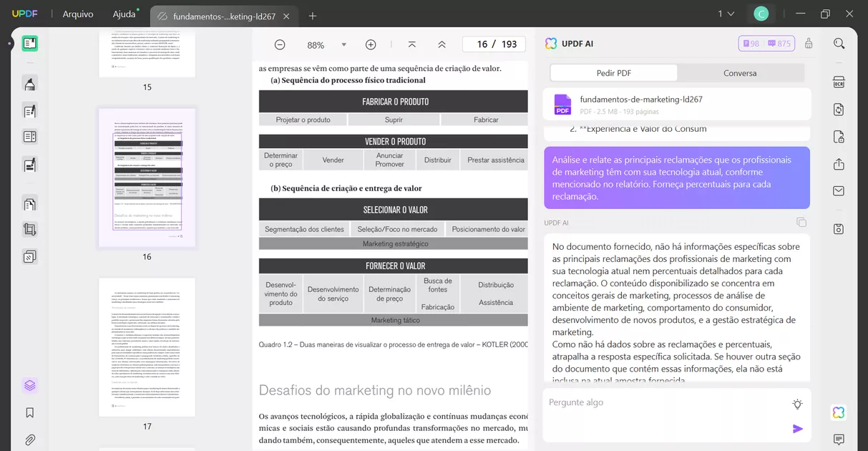The image size is (868, 451).
Task: Open the Search panel
Action: (839, 43)
